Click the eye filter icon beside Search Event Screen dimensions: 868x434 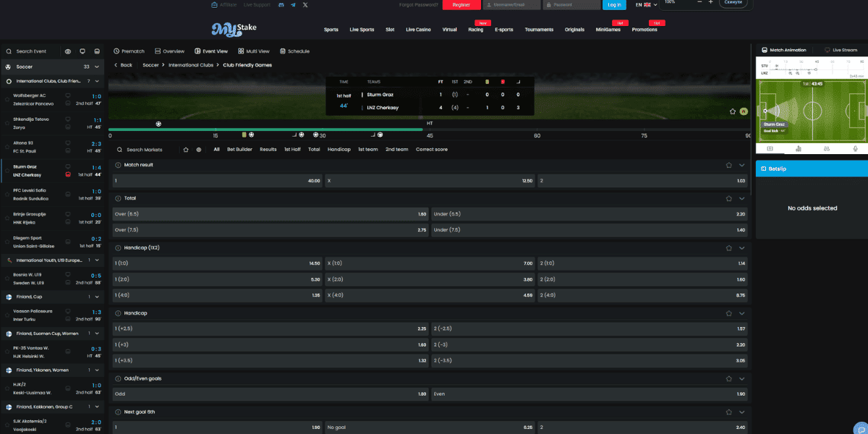tap(67, 51)
